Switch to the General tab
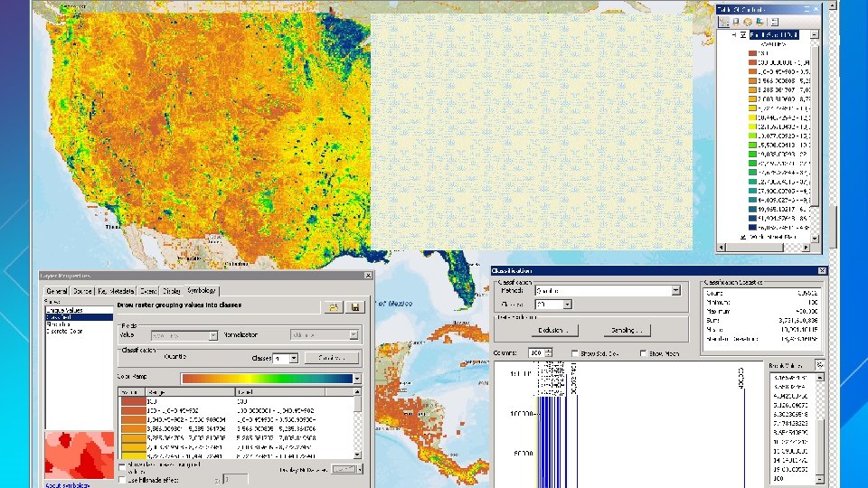Viewport: 868px width, 488px height. [x=57, y=291]
